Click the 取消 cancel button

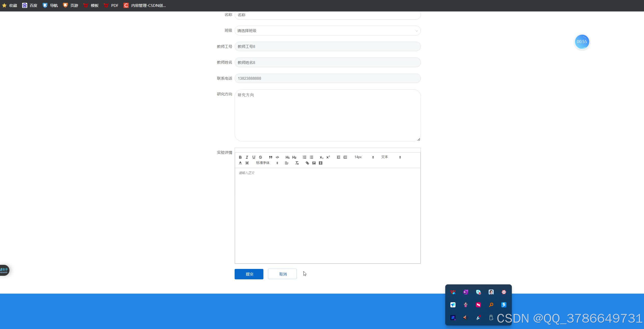click(282, 274)
